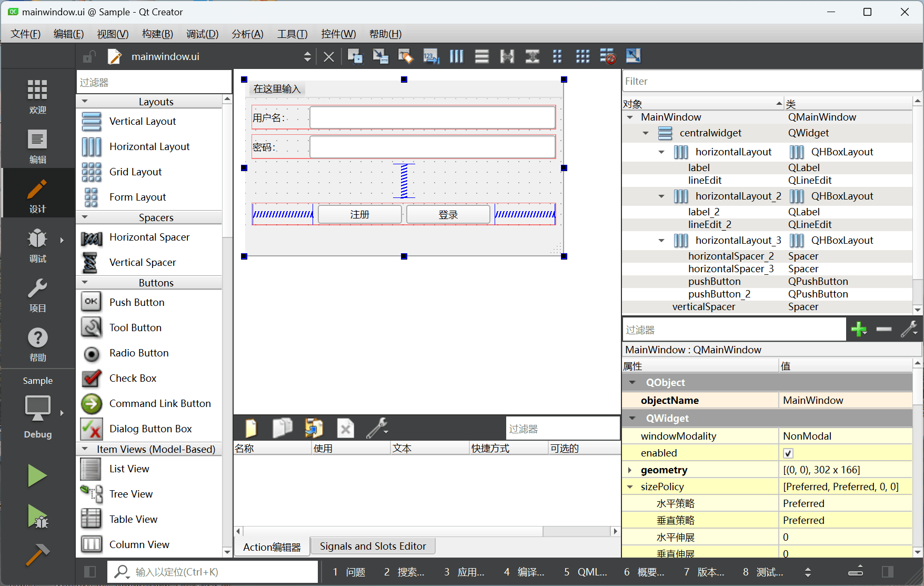Image resolution: width=924 pixels, height=586 pixels.
Task: Click the Lay Out in Grid icon
Action: (582, 56)
